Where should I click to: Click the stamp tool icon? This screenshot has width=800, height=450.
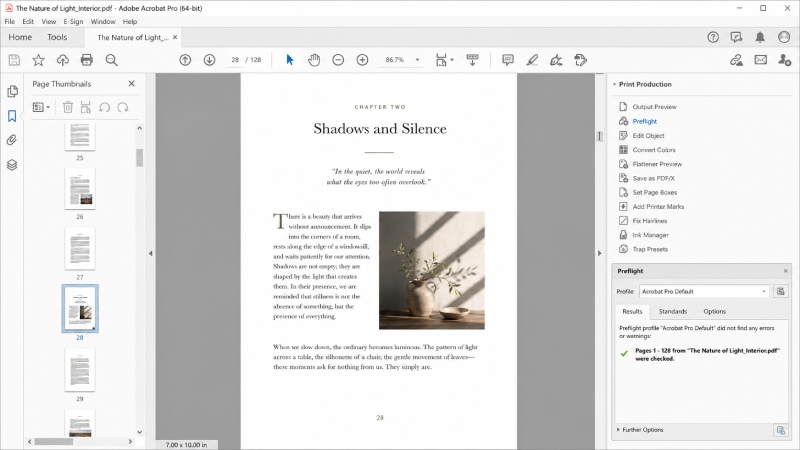coord(581,60)
